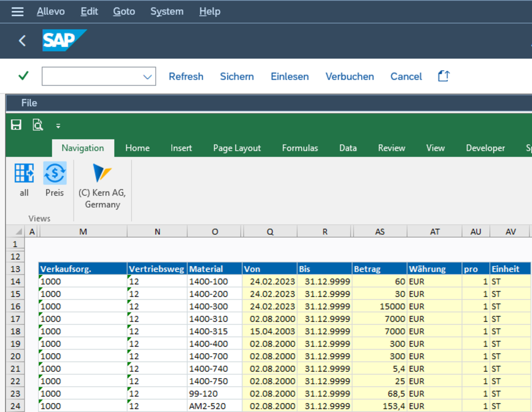Viewport: 532px width, 412px height.
Task: Click the select-all corner of the sheet
Action: tap(18, 232)
